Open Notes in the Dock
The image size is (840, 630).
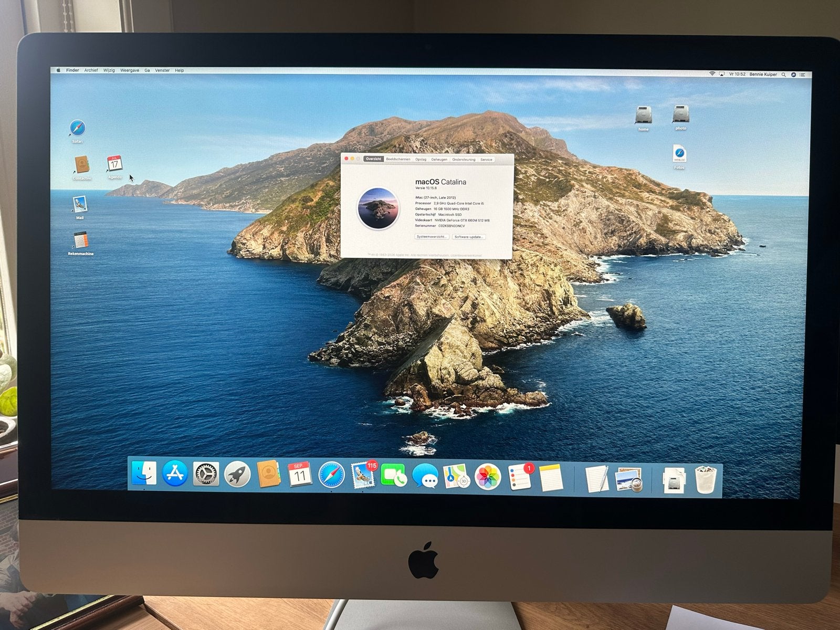(x=550, y=478)
